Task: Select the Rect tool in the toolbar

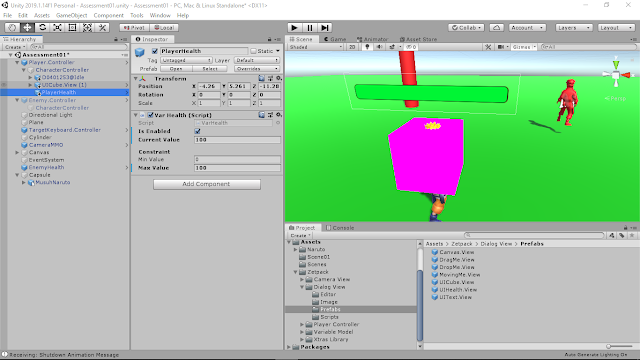Action: click(73, 27)
